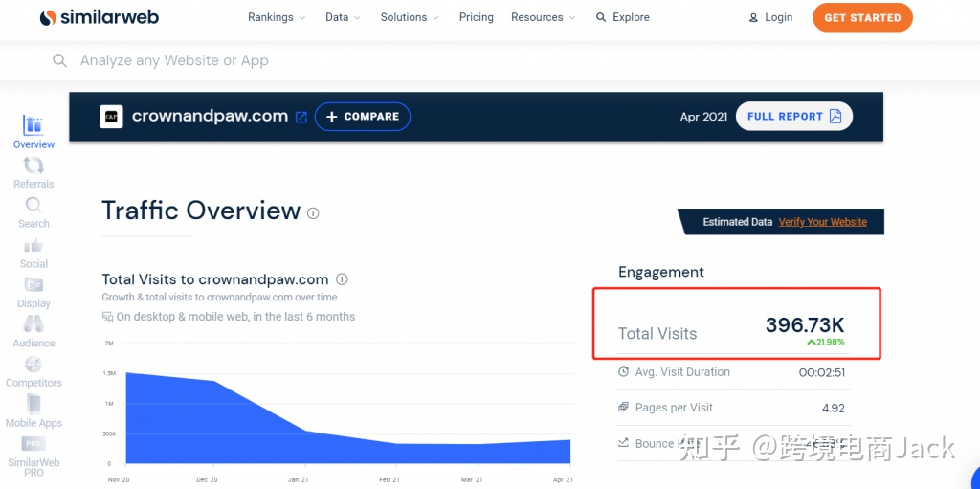
Task: Click the COMPARE button
Action: [363, 117]
